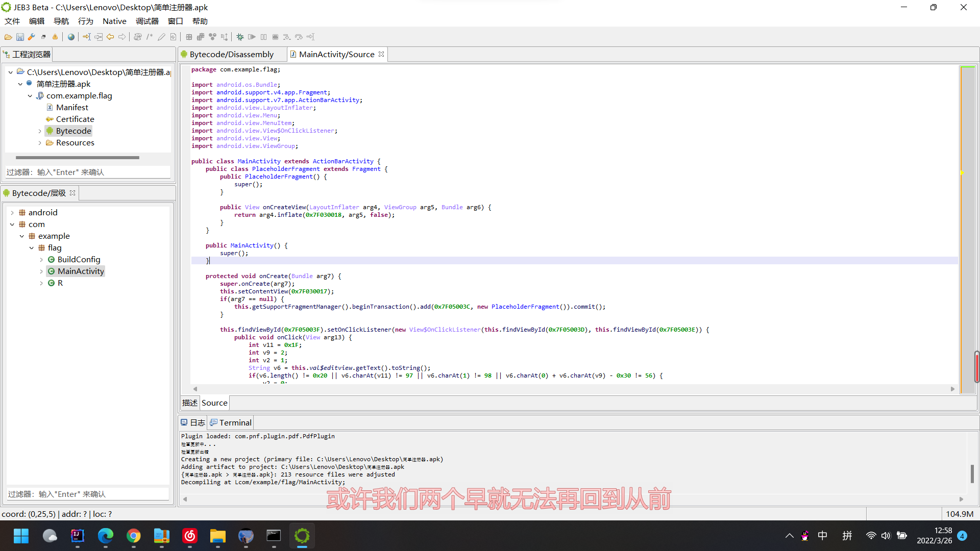Viewport: 980px width, 551px height.
Task: Open JEB app on Windows taskbar
Action: tap(302, 536)
